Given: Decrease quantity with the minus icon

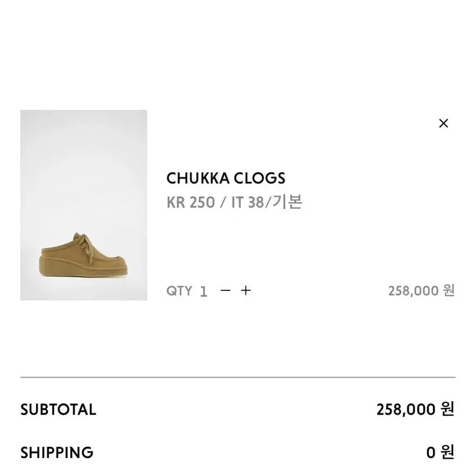Looking at the screenshot, I should [x=225, y=291].
